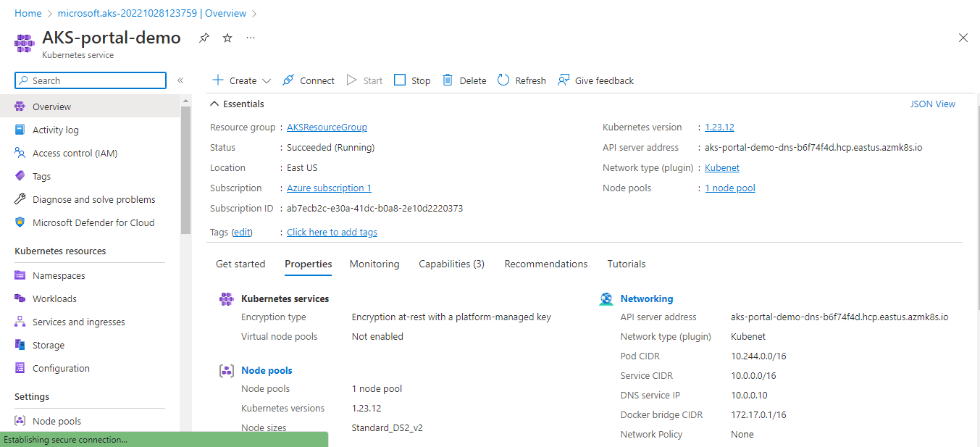Click the Tags edit link
The height and width of the screenshot is (447, 980).
click(x=243, y=233)
